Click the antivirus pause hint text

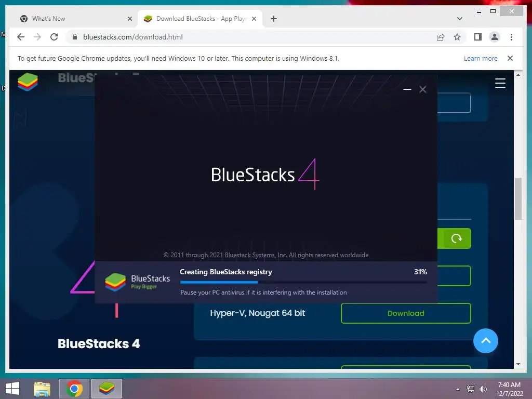(263, 292)
